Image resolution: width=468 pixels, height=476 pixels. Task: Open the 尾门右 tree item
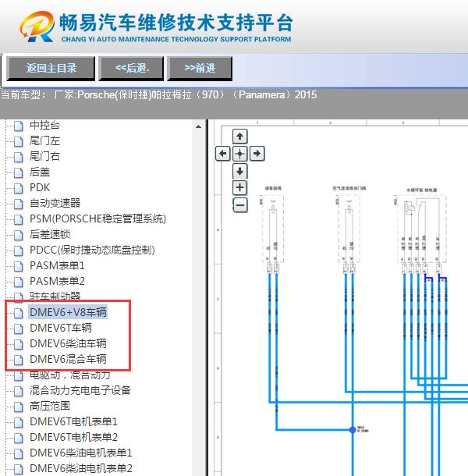point(44,156)
